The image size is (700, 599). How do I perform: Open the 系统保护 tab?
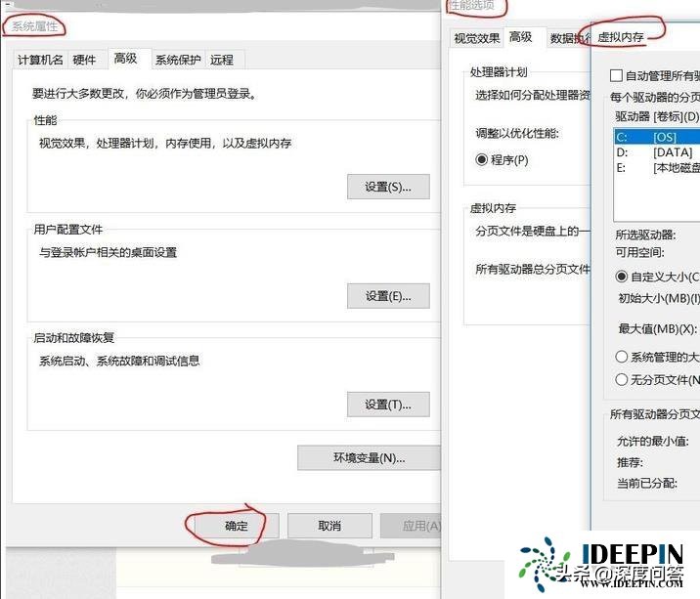(178, 60)
